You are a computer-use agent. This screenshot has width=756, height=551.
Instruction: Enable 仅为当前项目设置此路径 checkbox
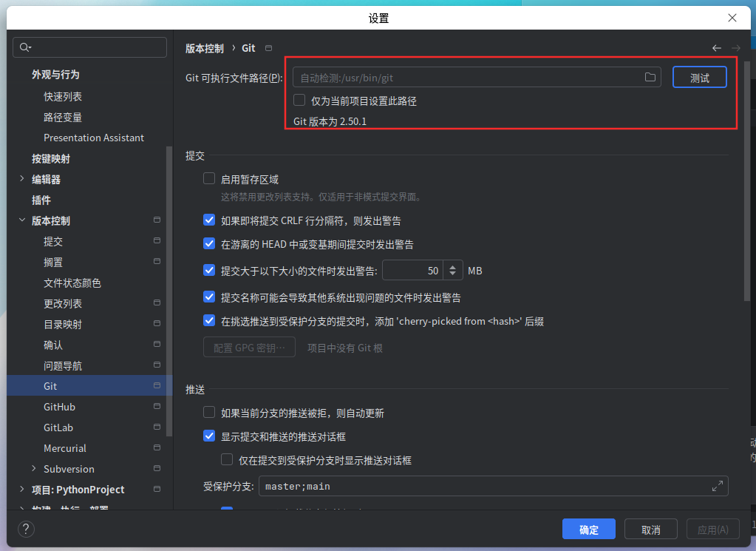pos(299,100)
